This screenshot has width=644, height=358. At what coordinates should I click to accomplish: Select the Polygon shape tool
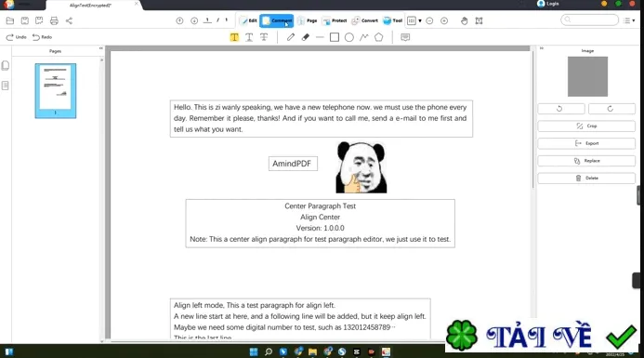(378, 37)
